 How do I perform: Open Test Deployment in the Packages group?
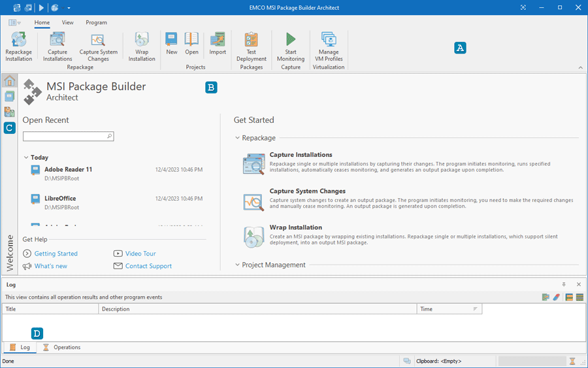[252, 46]
